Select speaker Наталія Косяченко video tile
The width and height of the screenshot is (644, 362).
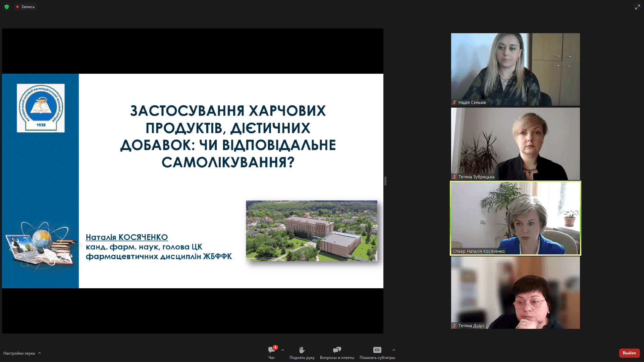(x=515, y=218)
